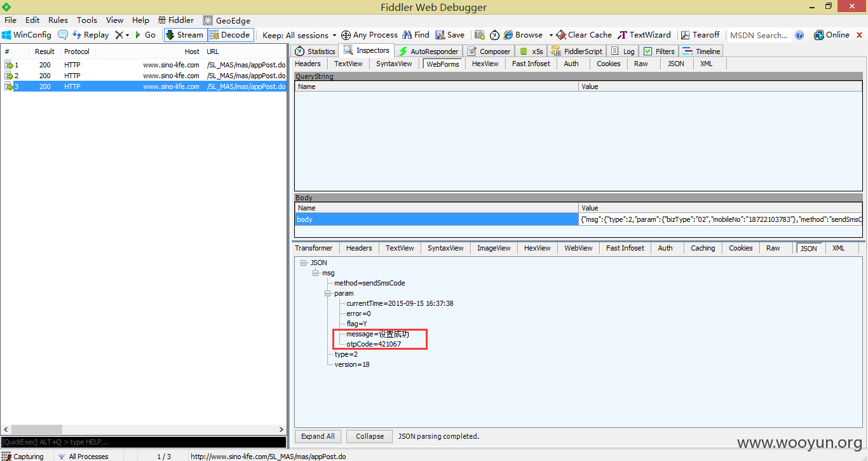This screenshot has height=461, width=868.
Task: Click Expand All button
Action: click(x=318, y=436)
